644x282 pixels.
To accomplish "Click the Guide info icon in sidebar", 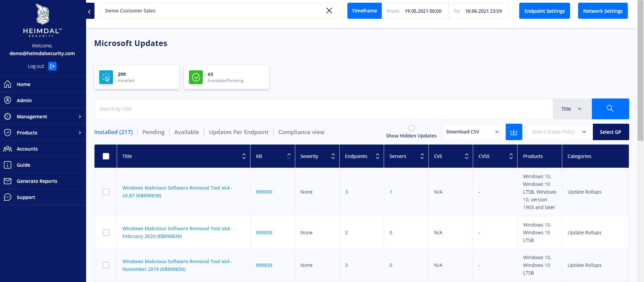I will 8,165.
